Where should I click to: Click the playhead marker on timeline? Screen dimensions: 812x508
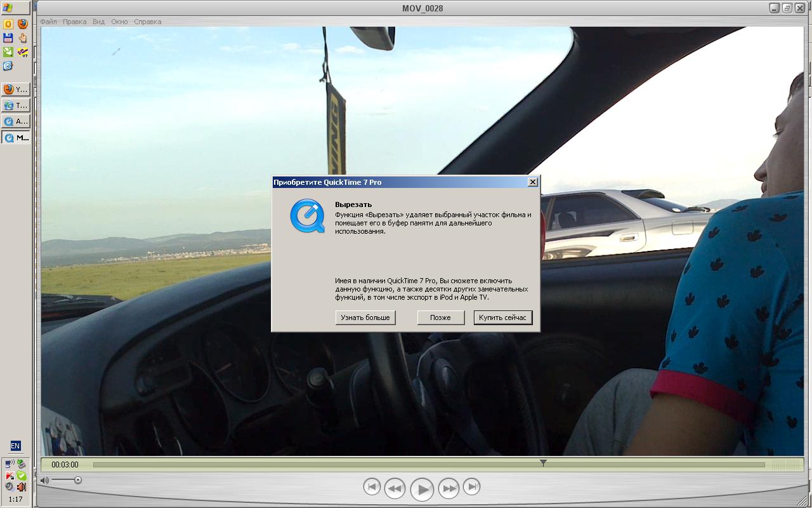coord(543,464)
